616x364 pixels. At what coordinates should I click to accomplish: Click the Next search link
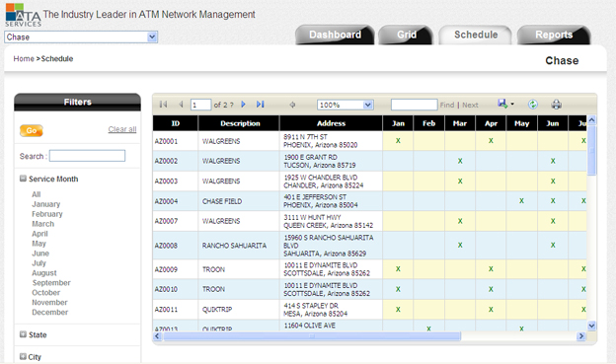pos(470,105)
